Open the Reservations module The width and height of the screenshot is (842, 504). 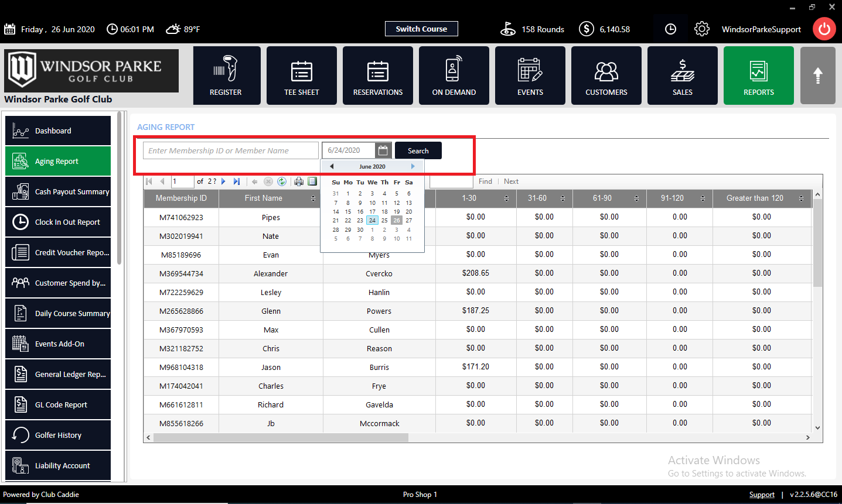click(x=378, y=76)
